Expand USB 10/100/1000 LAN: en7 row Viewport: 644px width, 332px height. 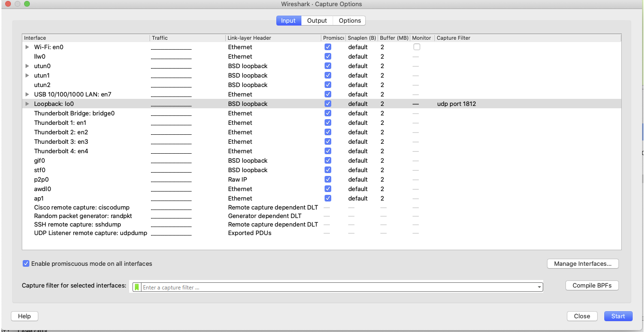pyautogui.click(x=27, y=94)
